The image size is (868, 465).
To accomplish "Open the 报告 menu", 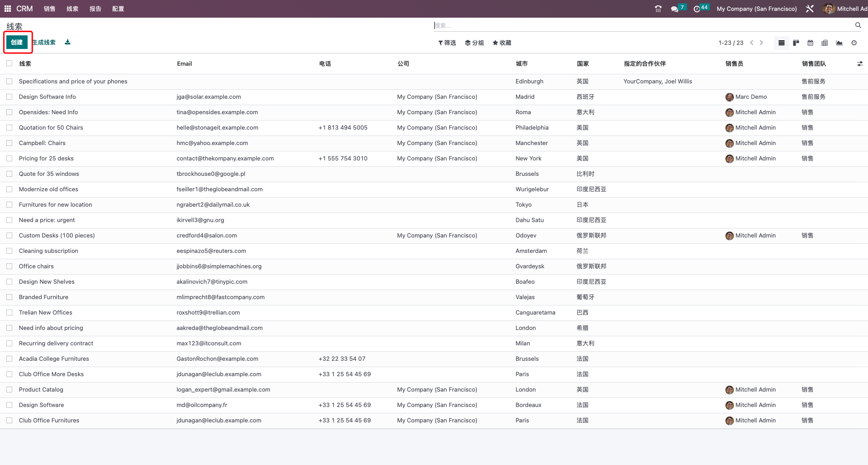I will pyautogui.click(x=95, y=9).
